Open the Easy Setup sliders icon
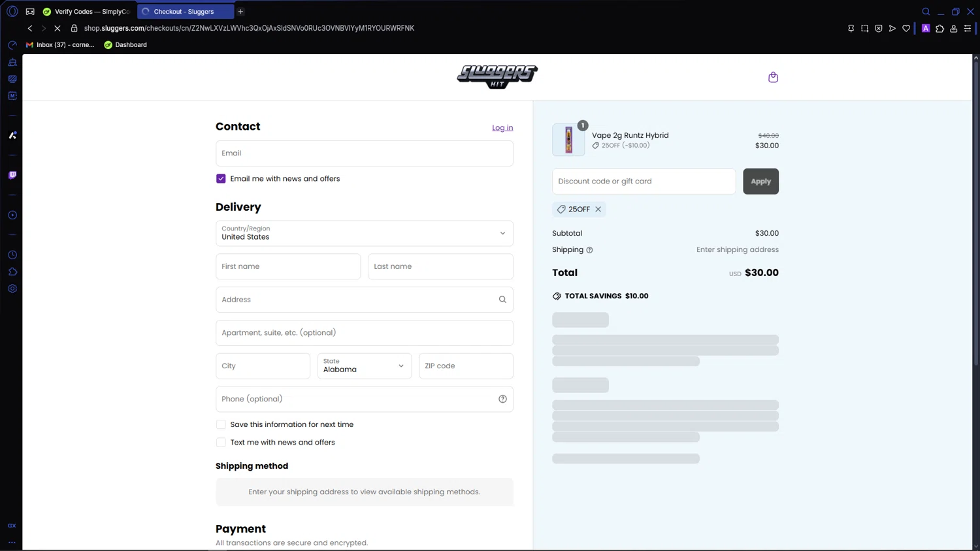This screenshot has width=980, height=551. pos(968,28)
